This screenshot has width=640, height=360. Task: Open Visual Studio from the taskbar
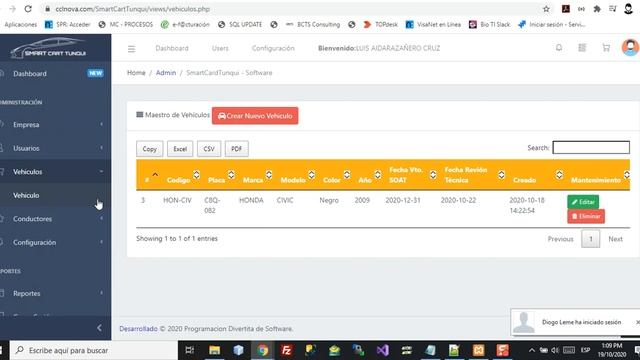tap(382, 350)
